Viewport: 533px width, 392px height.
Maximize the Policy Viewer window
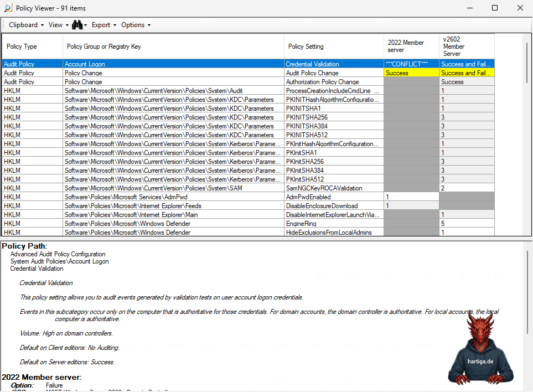coord(495,8)
